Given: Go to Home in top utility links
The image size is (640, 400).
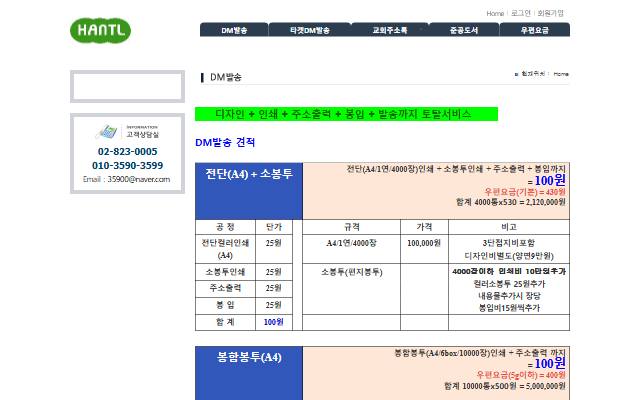Looking at the screenshot, I should [495, 13].
